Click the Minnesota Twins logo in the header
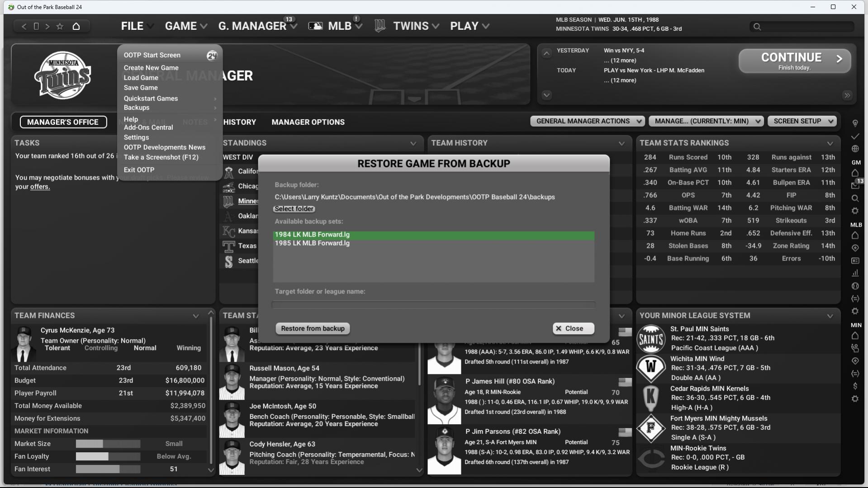This screenshot has height=488, width=868. tap(63, 75)
